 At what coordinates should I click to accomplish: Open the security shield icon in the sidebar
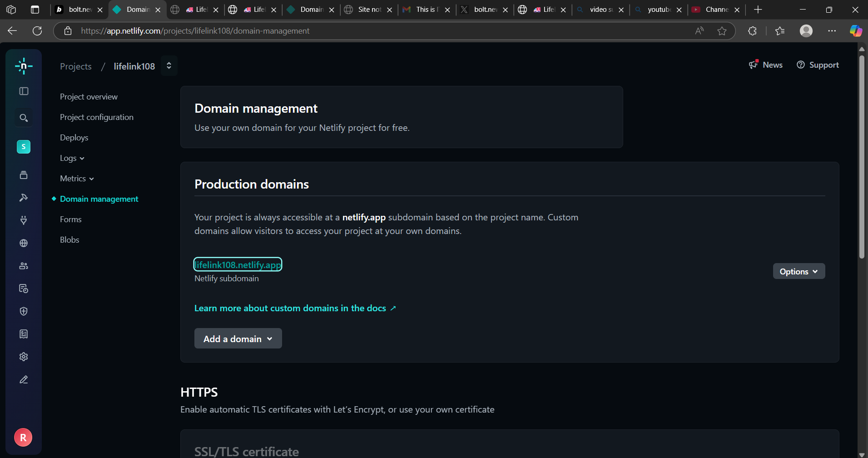coord(24,311)
